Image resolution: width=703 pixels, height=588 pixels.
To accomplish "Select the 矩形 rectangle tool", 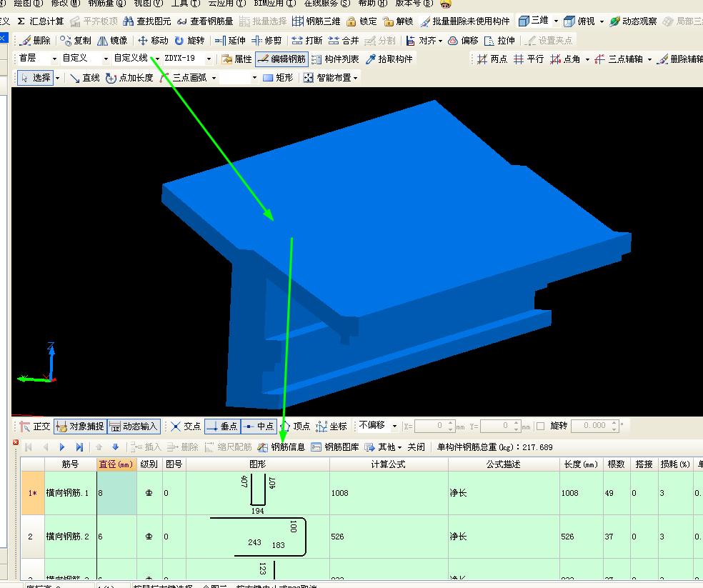I will coord(278,78).
